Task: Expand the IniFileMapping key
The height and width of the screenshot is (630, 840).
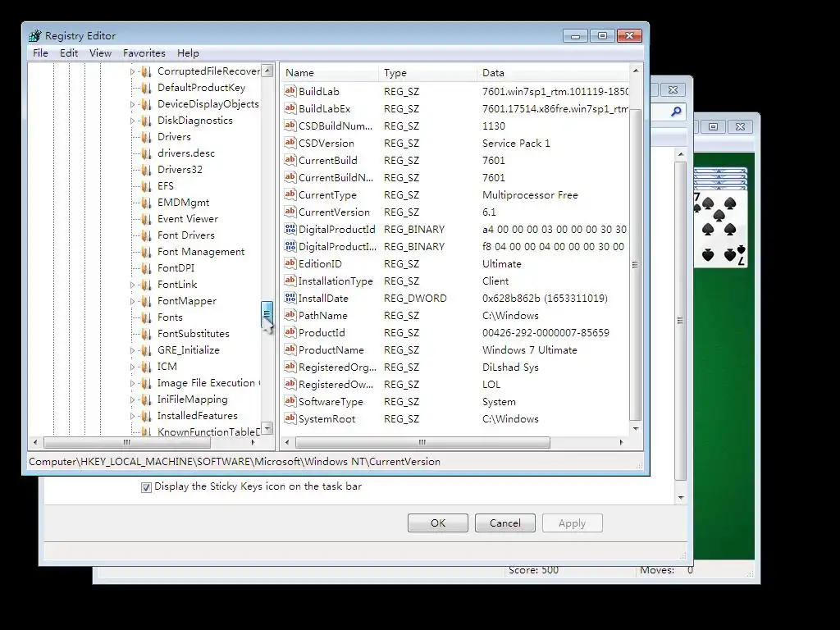Action: pyautogui.click(x=132, y=399)
